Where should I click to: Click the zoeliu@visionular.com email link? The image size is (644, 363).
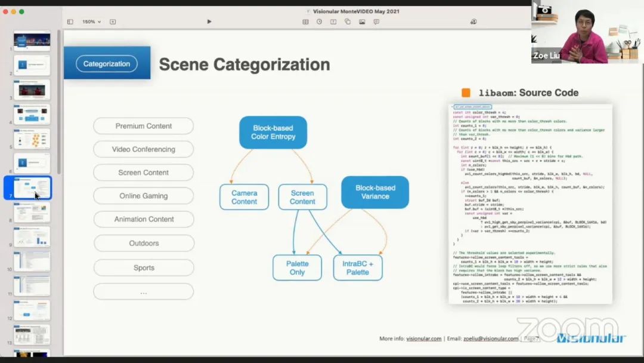(491, 339)
